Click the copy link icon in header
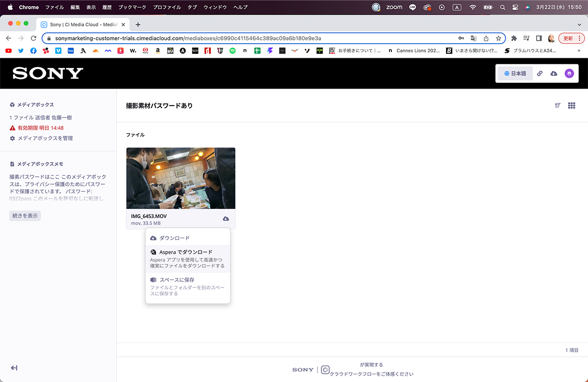 [540, 73]
